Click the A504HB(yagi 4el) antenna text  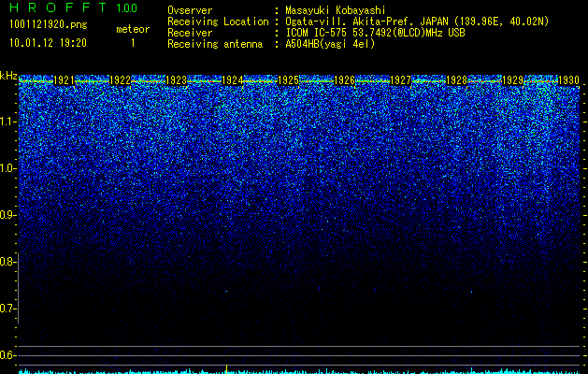[x=330, y=44]
